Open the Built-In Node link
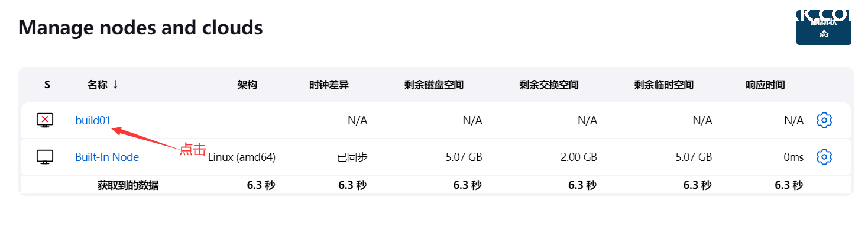This screenshot has height=238, width=868. [107, 157]
